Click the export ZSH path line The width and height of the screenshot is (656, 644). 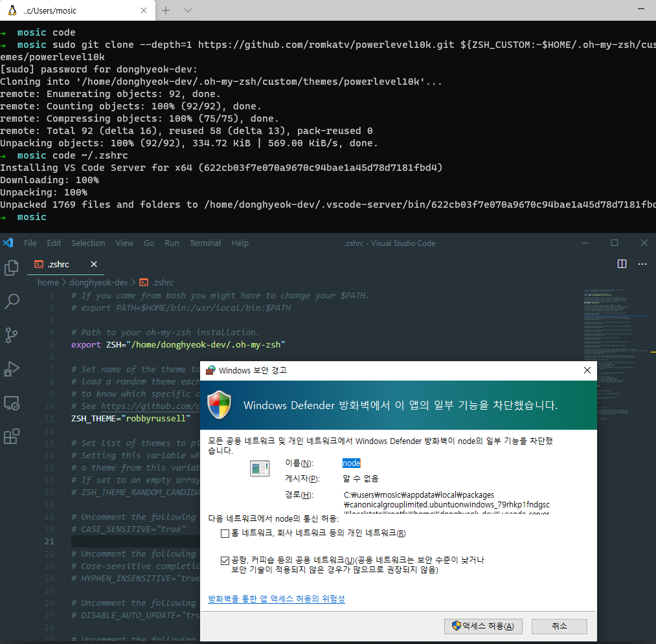point(178,345)
